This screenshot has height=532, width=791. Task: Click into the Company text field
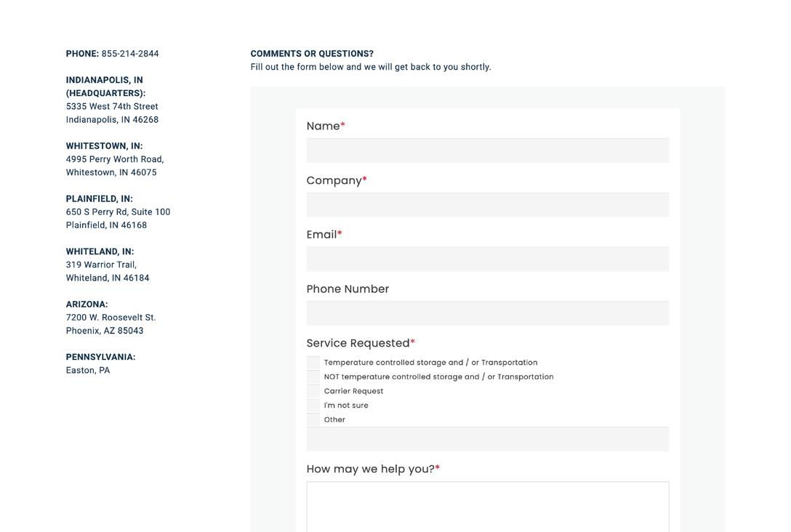[487, 205]
